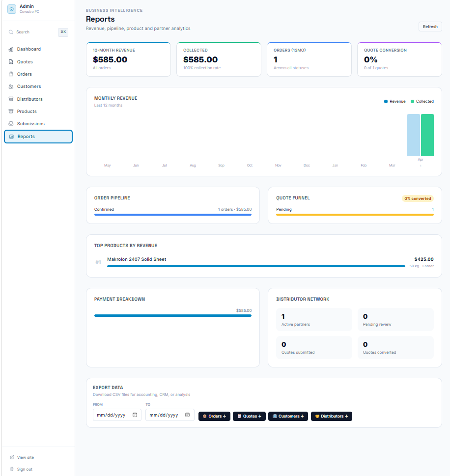Go to Quotes in sidebar
The width and height of the screenshot is (450, 476).
tap(38, 61)
